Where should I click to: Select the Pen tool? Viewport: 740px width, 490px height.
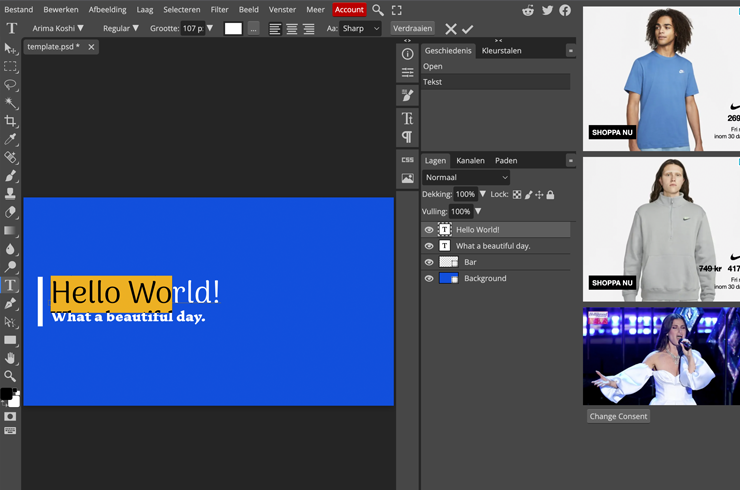click(x=10, y=304)
